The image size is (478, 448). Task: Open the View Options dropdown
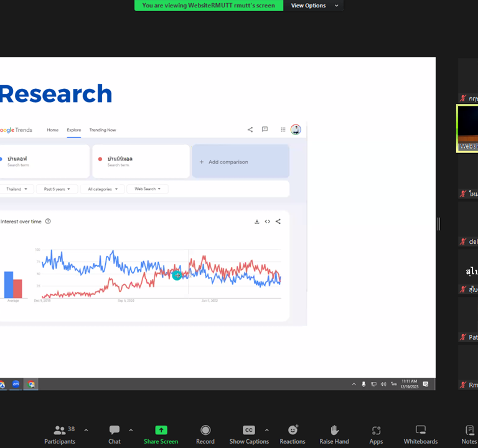(x=314, y=6)
